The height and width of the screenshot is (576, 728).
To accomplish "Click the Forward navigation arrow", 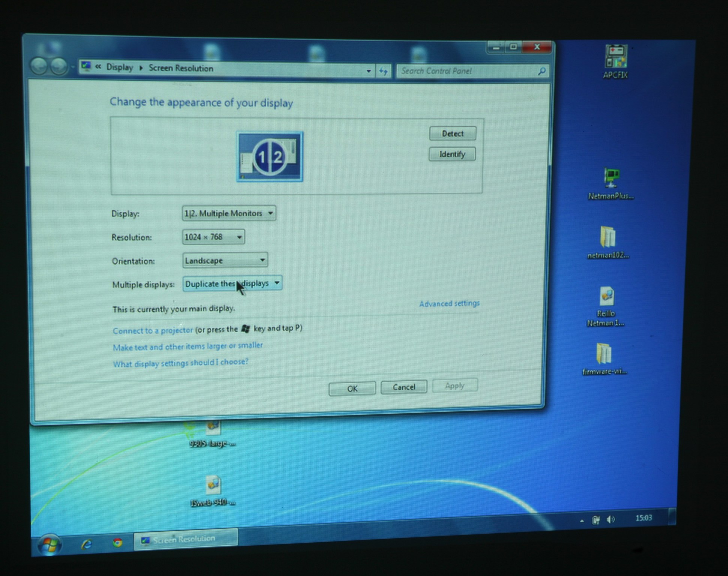I will 59,67.
